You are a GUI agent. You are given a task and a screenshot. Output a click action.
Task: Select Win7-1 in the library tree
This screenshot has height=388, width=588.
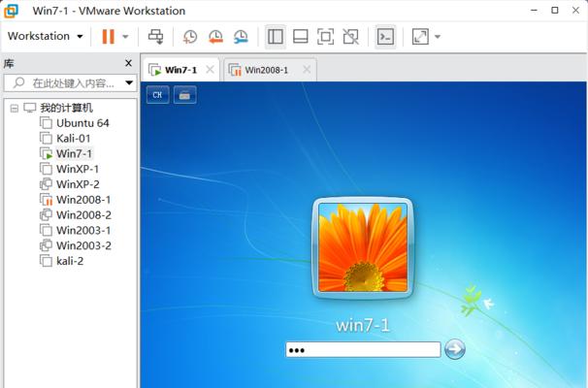(74, 153)
